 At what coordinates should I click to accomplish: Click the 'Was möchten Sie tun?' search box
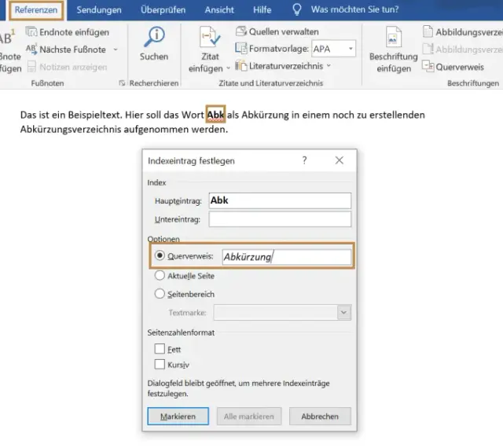click(x=354, y=9)
